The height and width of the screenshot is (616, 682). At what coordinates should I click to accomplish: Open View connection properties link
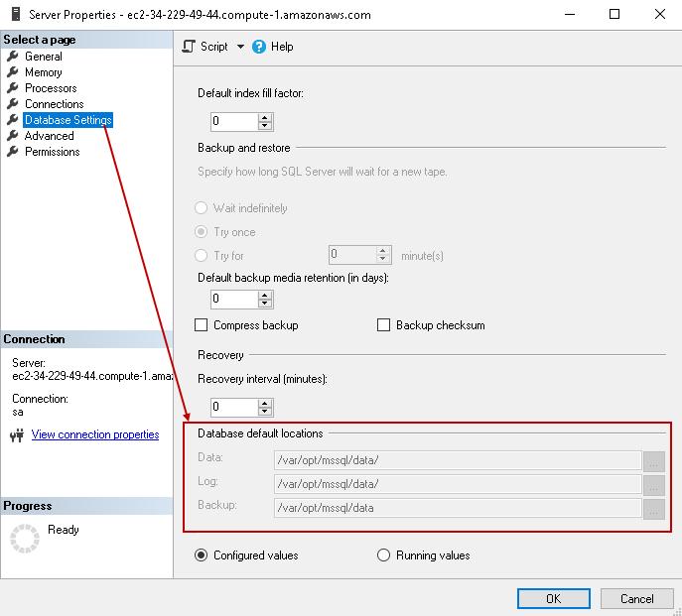(95, 434)
